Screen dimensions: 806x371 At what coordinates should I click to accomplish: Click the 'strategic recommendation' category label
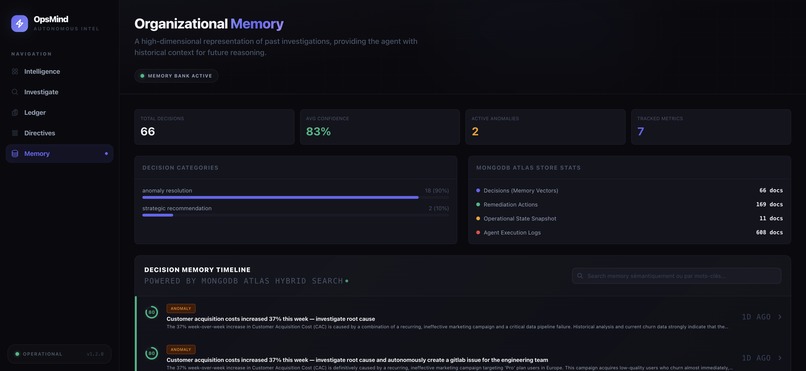pos(177,208)
